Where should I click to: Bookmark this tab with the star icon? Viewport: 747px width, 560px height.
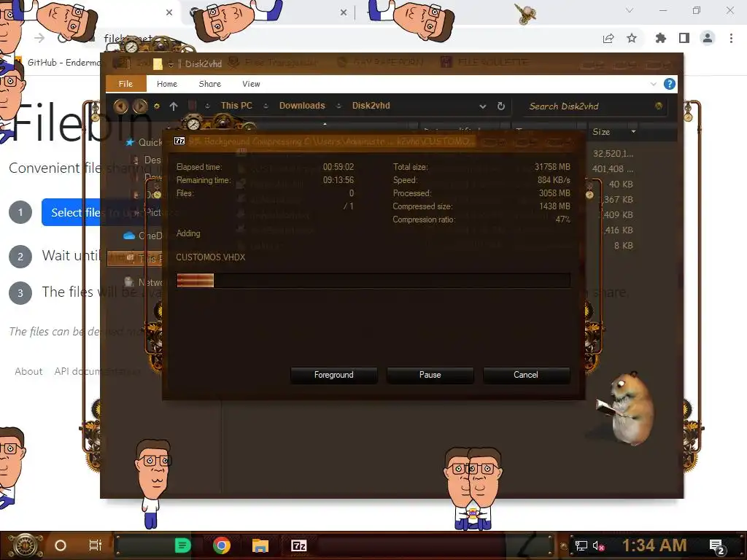pyautogui.click(x=632, y=38)
